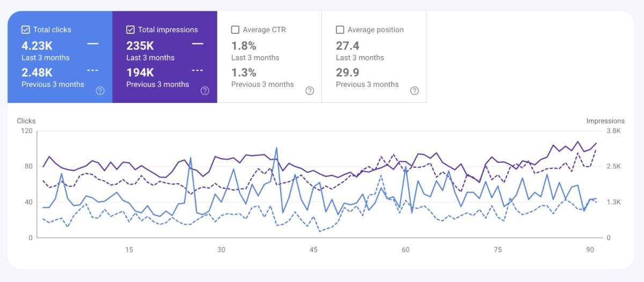Open the Average CTR help question mark

310,91
